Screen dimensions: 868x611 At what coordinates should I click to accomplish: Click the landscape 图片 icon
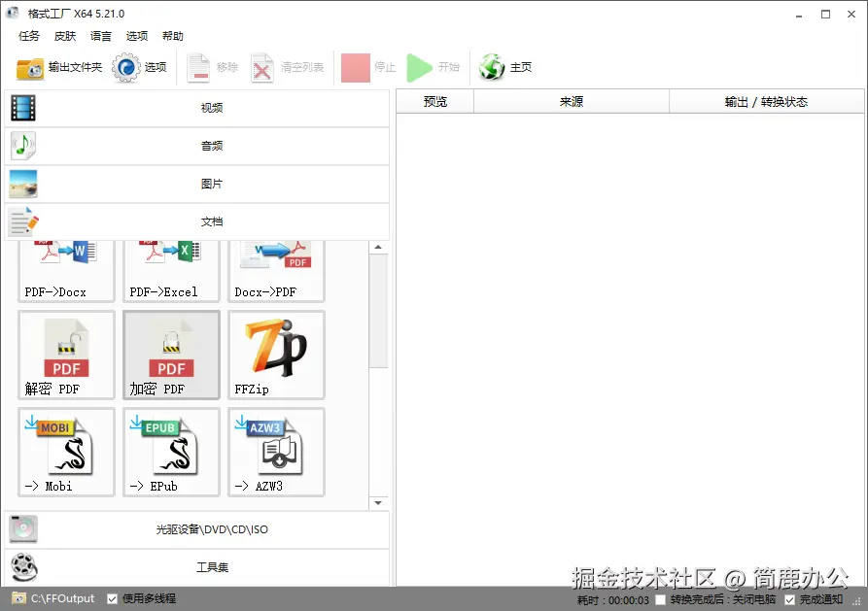coord(23,184)
